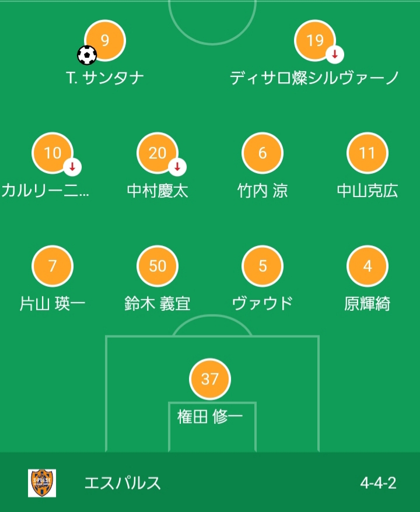Tap substitution arrow on player 19
The width and height of the screenshot is (420, 512).
tap(334, 55)
